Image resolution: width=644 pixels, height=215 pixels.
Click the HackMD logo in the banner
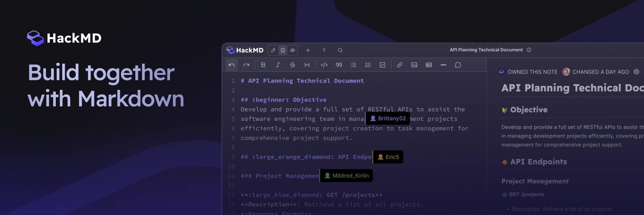tap(64, 38)
